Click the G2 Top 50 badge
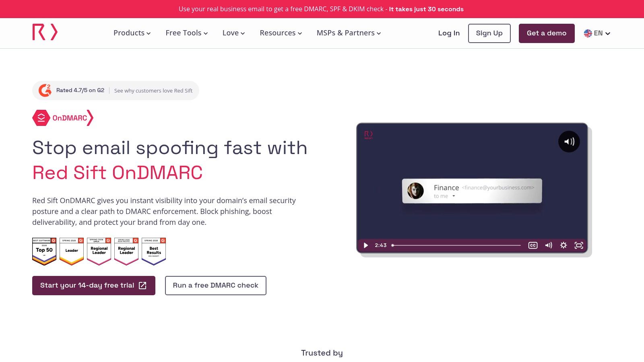The height and width of the screenshot is (362, 644). coord(44,251)
